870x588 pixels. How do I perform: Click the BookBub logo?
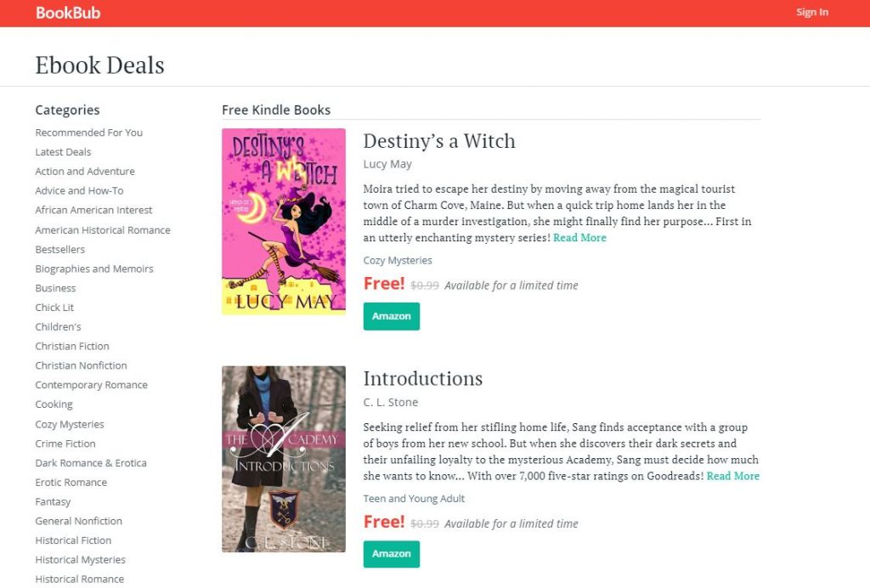coord(68,13)
